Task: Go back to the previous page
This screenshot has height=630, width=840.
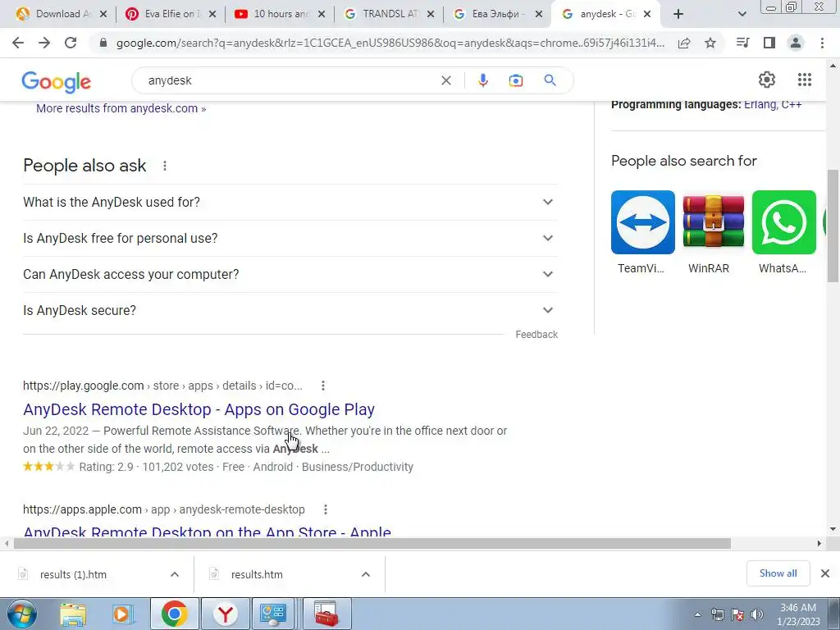Action: (18, 43)
